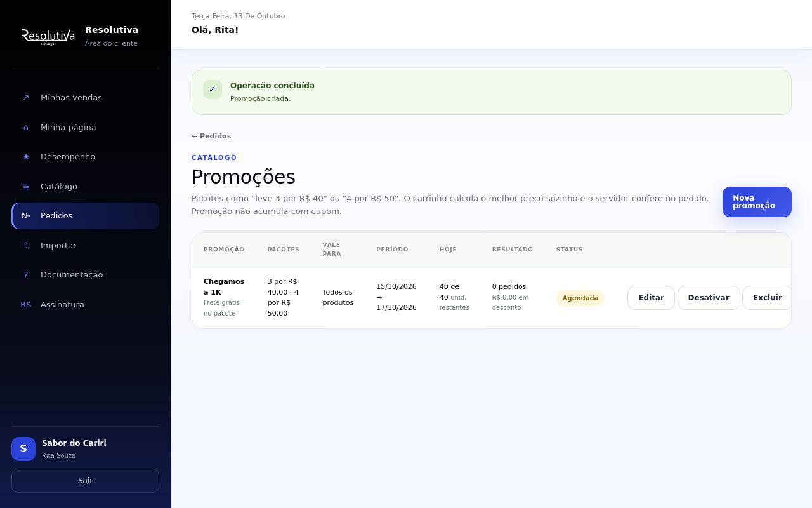Click the green checkmark success icon
812x508 pixels.
pos(213,90)
